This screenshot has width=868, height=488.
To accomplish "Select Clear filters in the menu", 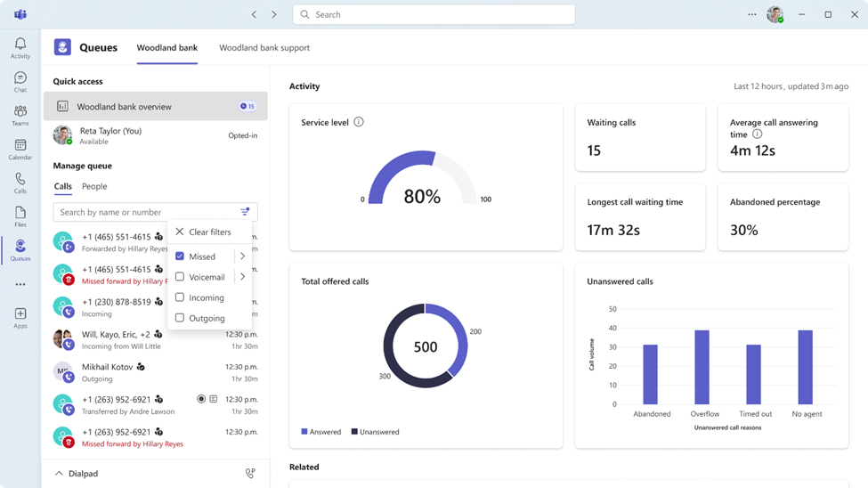I will click(210, 232).
